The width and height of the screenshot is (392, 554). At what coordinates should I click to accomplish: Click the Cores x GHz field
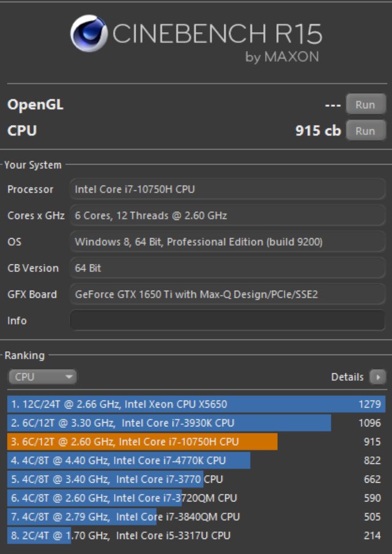point(227,216)
